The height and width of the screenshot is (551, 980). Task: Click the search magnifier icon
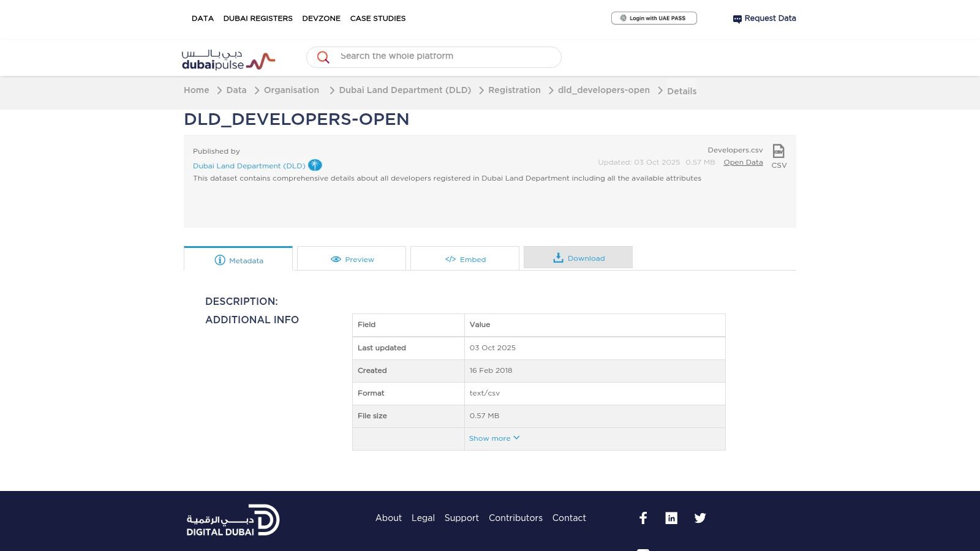pyautogui.click(x=323, y=57)
